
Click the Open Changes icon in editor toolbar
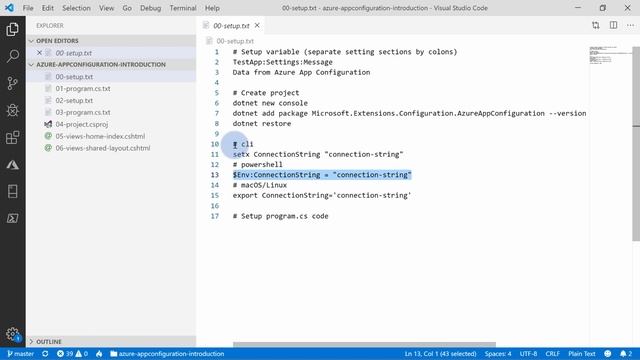click(x=596, y=25)
